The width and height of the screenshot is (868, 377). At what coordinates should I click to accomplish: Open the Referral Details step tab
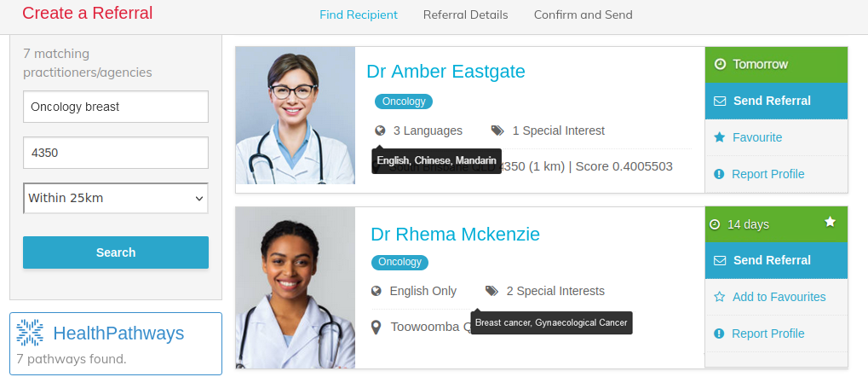[465, 14]
